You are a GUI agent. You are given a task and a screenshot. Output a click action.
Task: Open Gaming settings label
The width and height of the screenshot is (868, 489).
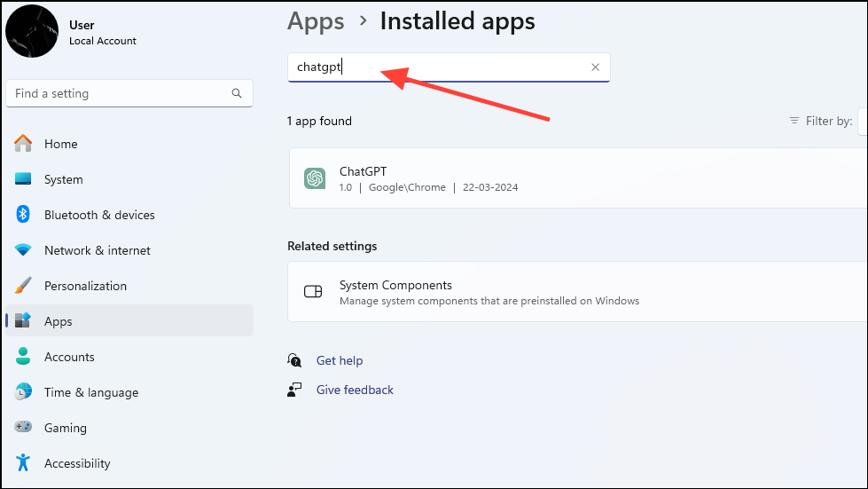[x=66, y=428]
